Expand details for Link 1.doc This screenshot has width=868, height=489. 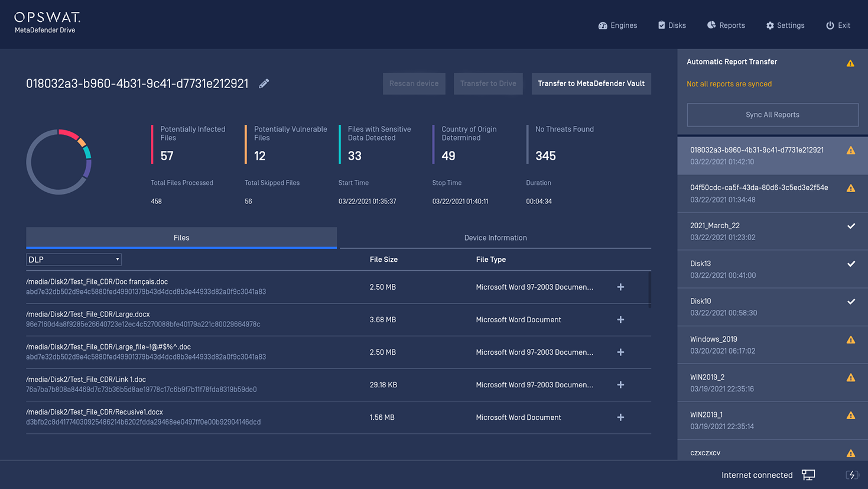point(620,385)
